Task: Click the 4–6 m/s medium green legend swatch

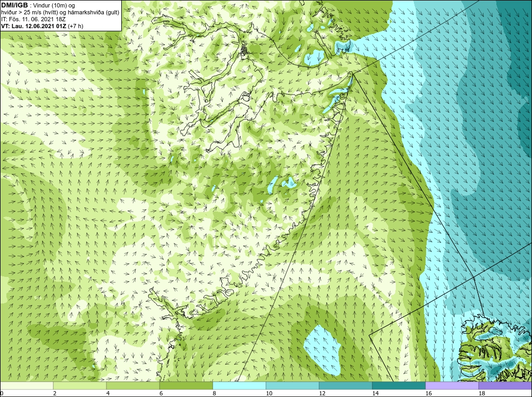Action: (x=133, y=385)
